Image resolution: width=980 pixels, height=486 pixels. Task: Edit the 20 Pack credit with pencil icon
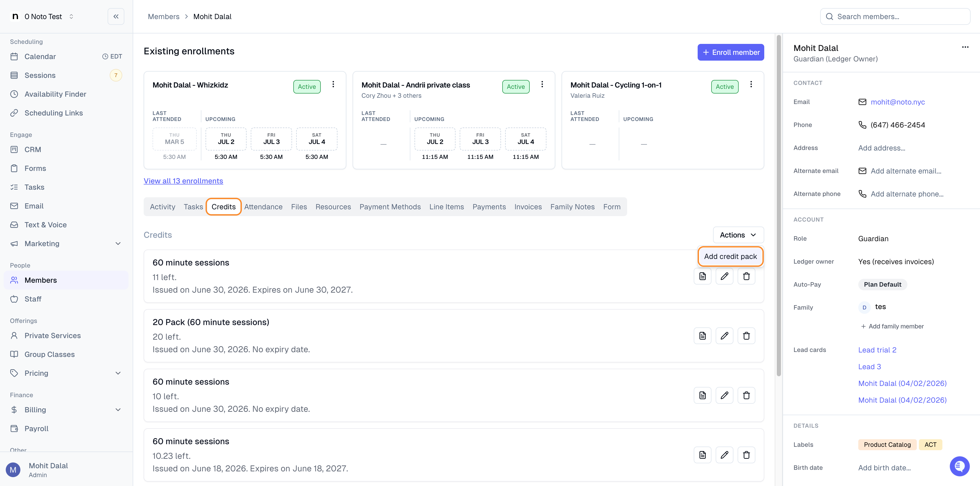tap(724, 336)
